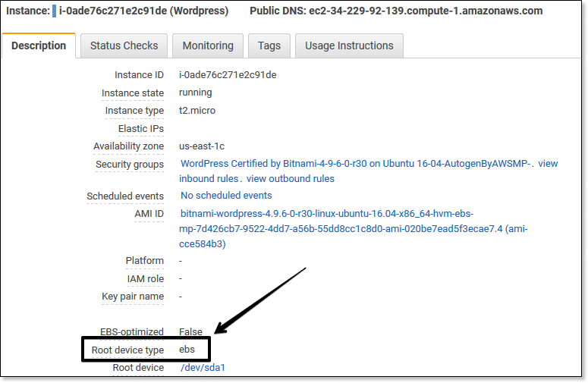Open the Monitoring tab

[208, 46]
